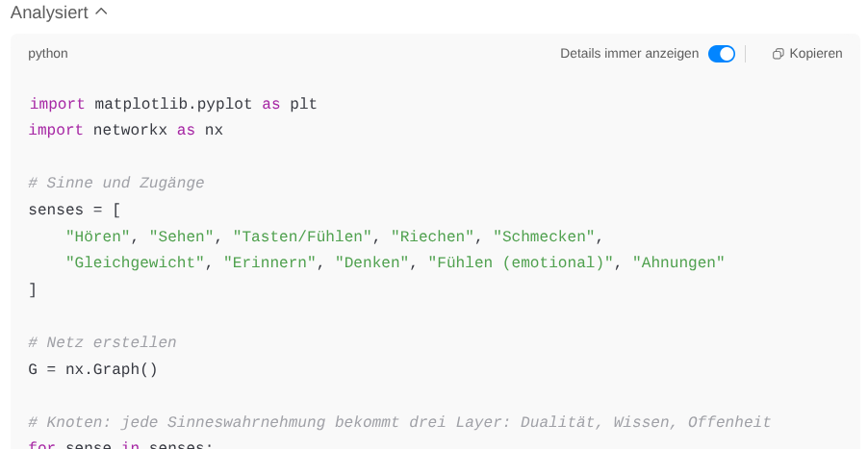The image size is (868, 449).
Task: Click the "import matplotlib.pyplot as plt" line
Action: 173,104
